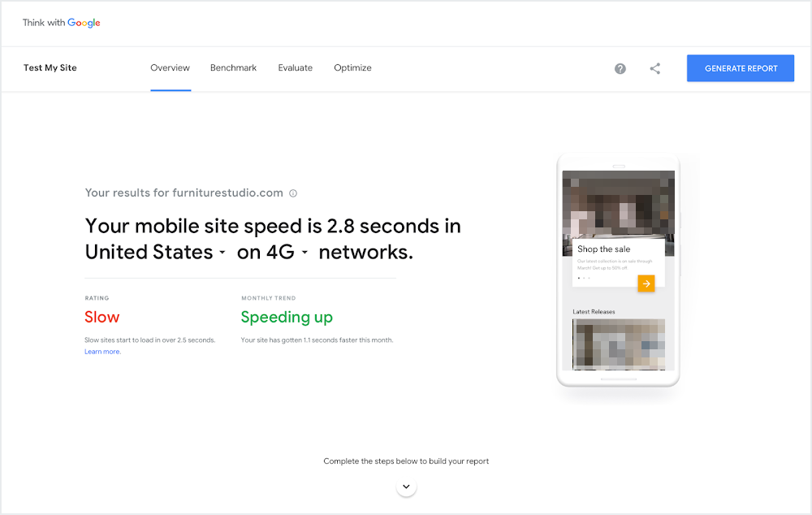812x515 pixels.
Task: Click the GENERATE REPORT button
Action: click(740, 68)
